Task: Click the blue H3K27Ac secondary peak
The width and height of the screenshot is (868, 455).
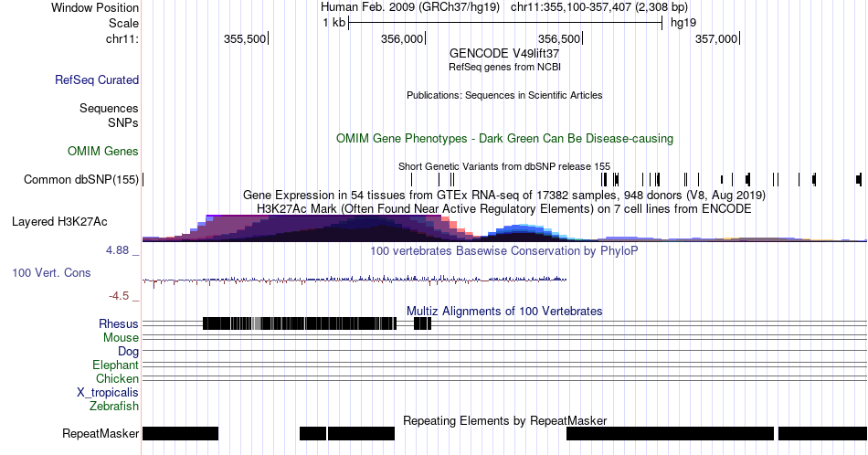Action: (521, 232)
